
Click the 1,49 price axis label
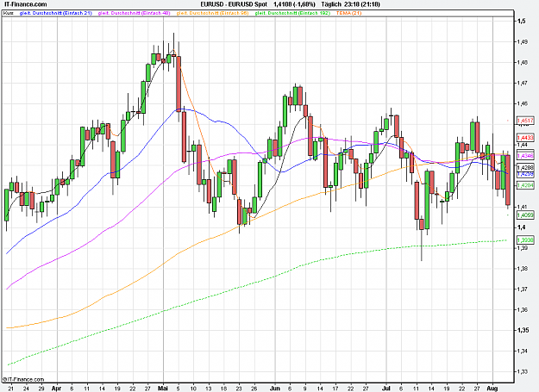pos(523,42)
